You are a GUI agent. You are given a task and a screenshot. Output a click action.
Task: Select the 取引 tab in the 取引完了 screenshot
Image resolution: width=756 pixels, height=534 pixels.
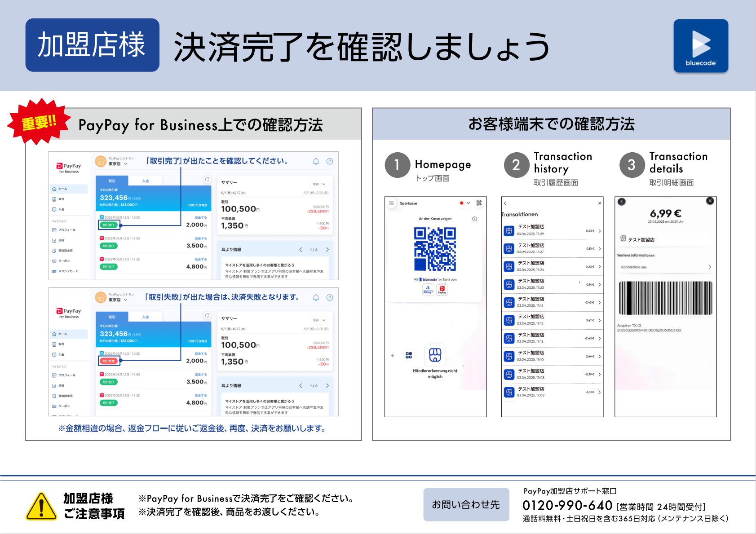pos(112,181)
